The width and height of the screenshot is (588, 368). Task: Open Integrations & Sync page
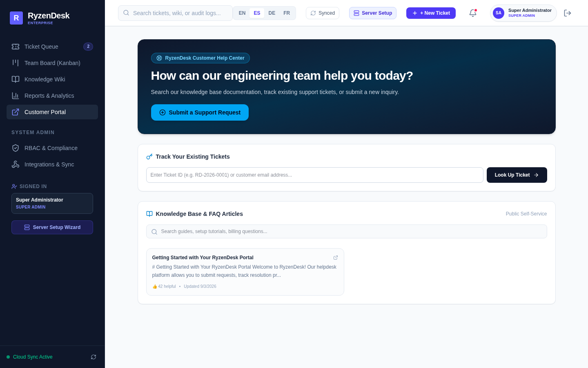coord(52,164)
